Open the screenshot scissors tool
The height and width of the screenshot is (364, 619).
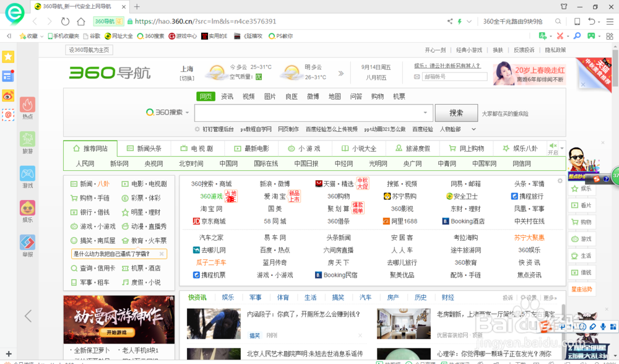click(560, 36)
